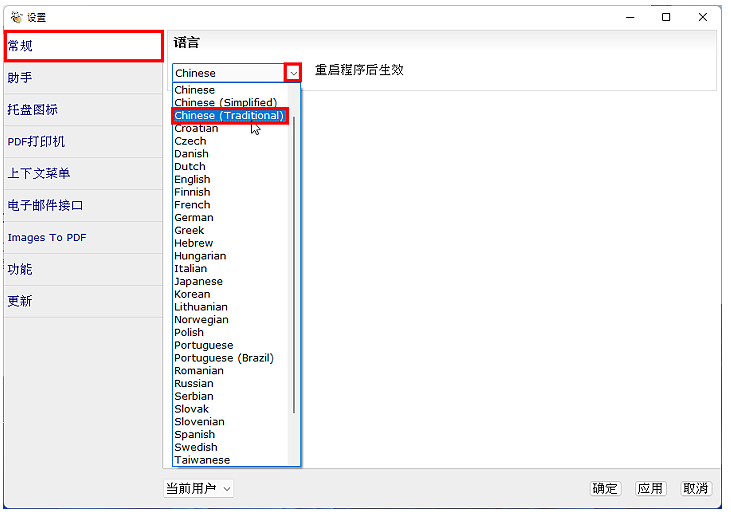Open the 助手 settings section
731x519 pixels.
83,77
